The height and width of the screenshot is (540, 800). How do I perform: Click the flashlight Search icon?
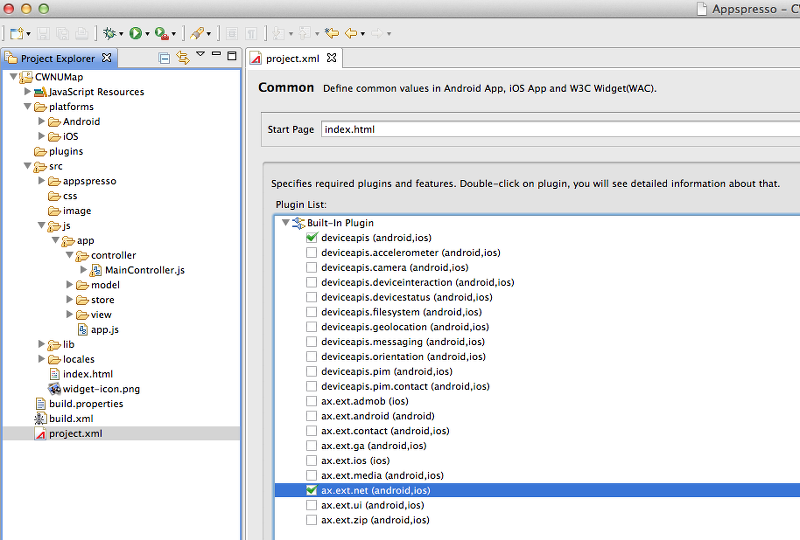click(x=196, y=33)
